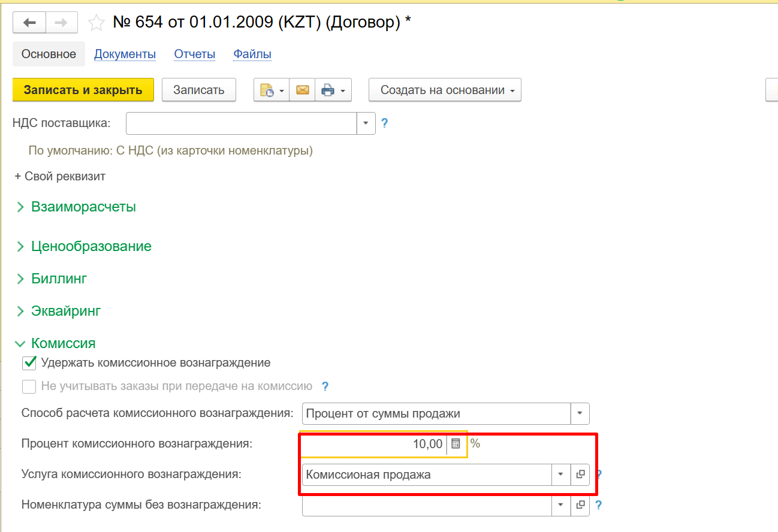The height and width of the screenshot is (532, 778).
Task: Open the Создать на основании menu
Action: 445,90
